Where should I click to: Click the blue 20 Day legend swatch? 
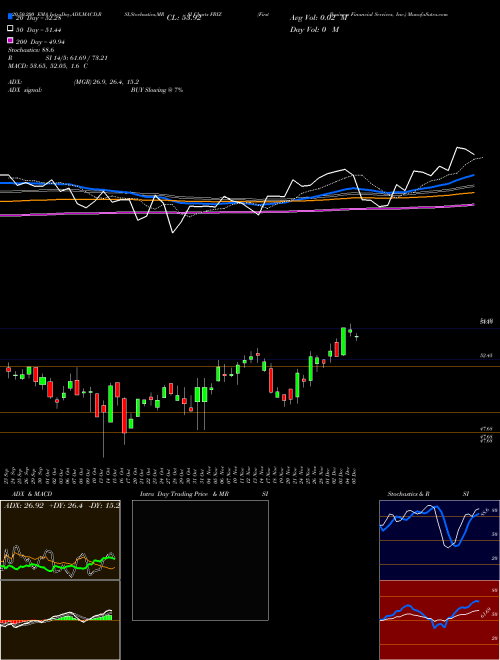[10, 17]
